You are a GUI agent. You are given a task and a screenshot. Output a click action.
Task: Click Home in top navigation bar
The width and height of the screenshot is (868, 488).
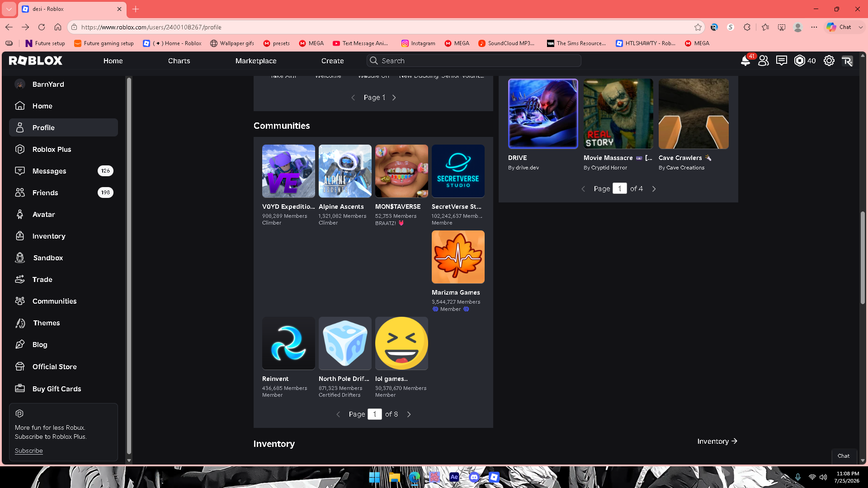coord(113,61)
